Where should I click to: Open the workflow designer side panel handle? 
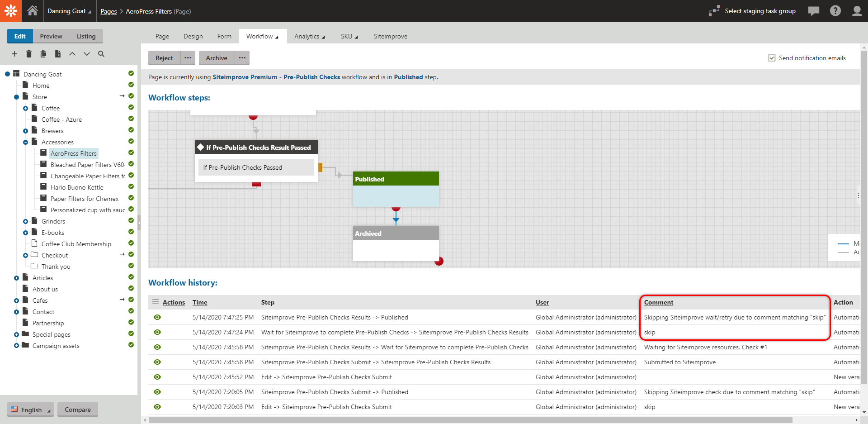point(858,195)
